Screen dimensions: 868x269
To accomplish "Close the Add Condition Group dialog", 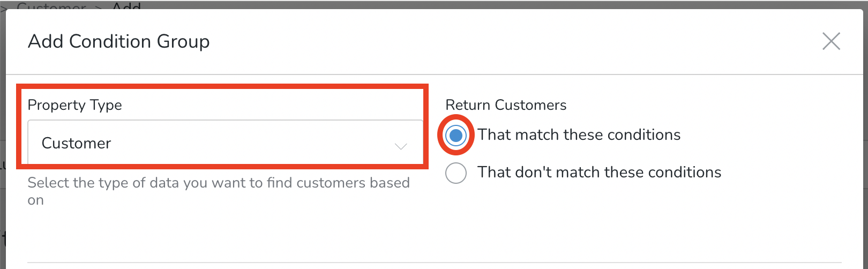I will tap(831, 41).
